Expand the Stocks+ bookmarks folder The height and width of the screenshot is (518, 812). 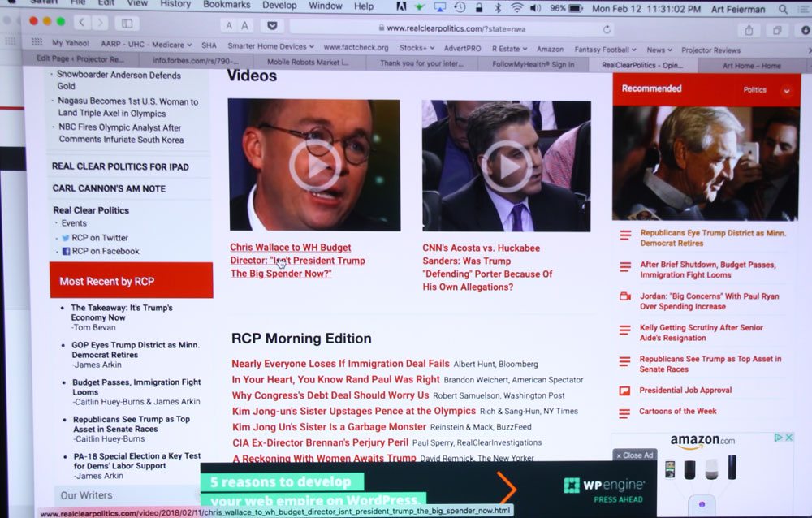click(417, 48)
